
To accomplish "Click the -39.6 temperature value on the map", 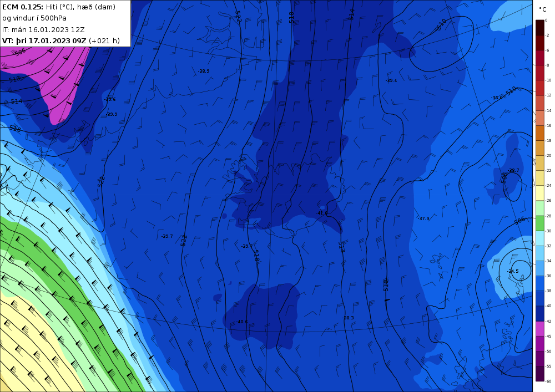I will pyautogui.click(x=110, y=99).
